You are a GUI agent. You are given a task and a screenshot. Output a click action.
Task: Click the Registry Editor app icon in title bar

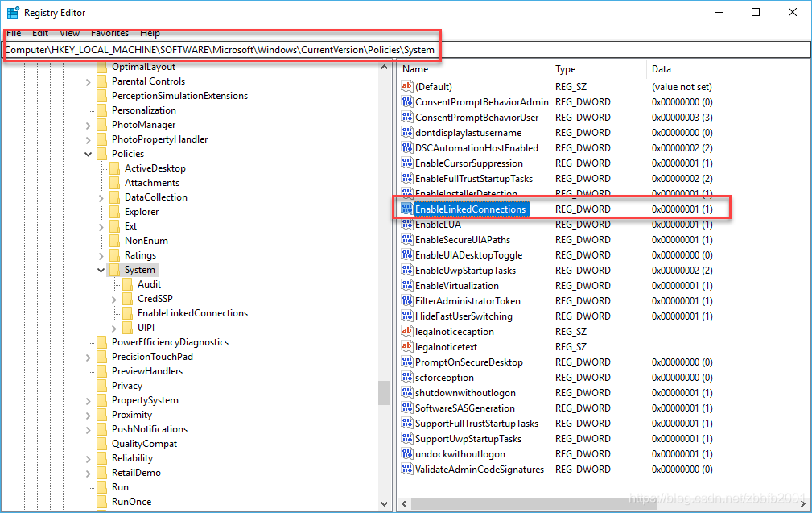point(13,12)
